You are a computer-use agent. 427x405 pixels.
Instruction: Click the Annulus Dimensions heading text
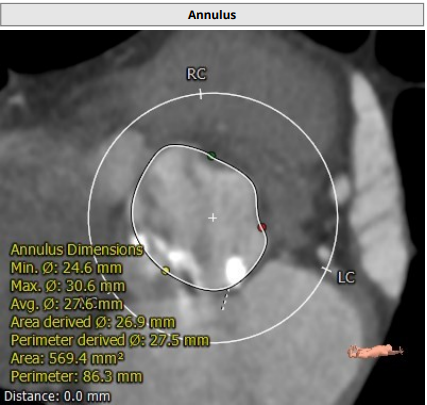click(77, 250)
